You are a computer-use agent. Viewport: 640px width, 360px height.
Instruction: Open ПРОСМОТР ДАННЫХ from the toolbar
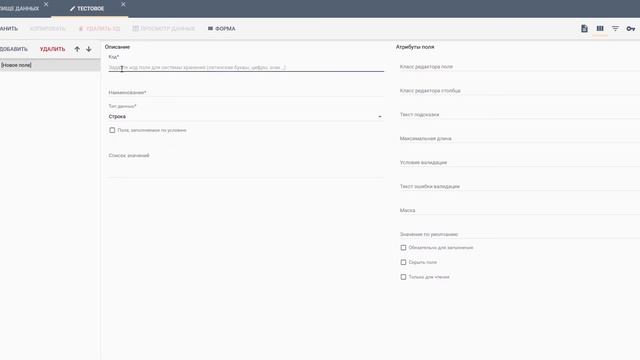[x=164, y=29]
